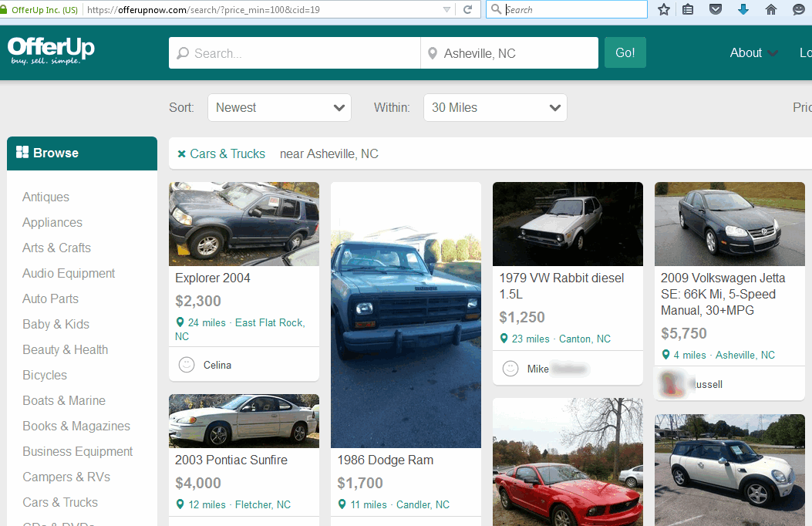This screenshot has width=812, height=526.
Task: Click the chat smiley toolbar icon
Action: pos(799,9)
